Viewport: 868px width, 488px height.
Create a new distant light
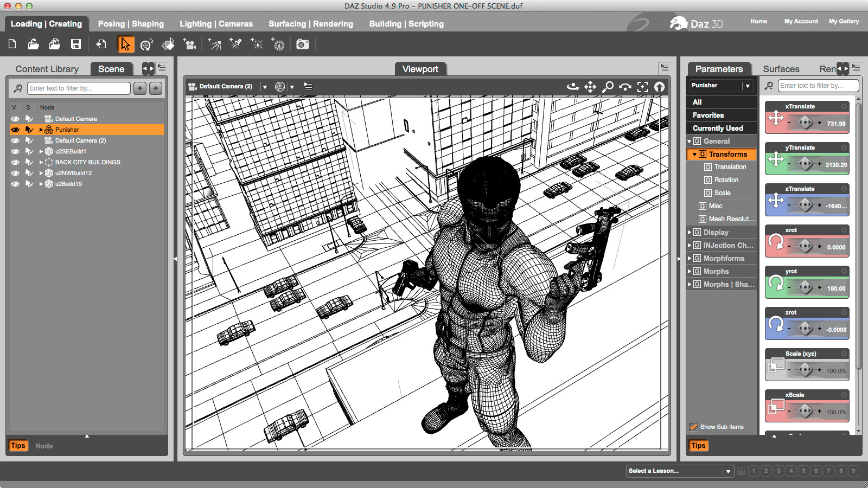[x=215, y=44]
